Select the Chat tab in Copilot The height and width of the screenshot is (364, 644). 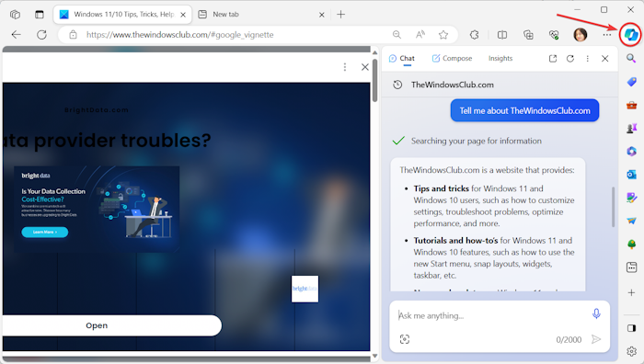click(402, 58)
